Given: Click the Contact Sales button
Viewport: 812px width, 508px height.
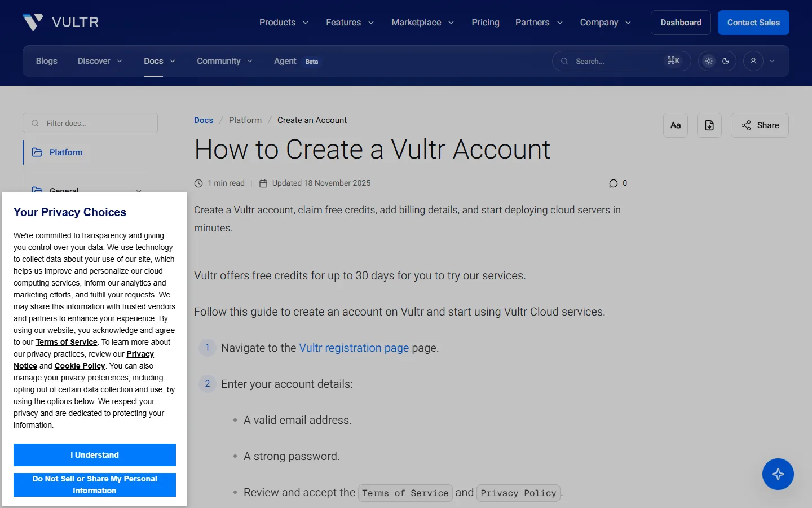Looking at the screenshot, I should point(753,23).
